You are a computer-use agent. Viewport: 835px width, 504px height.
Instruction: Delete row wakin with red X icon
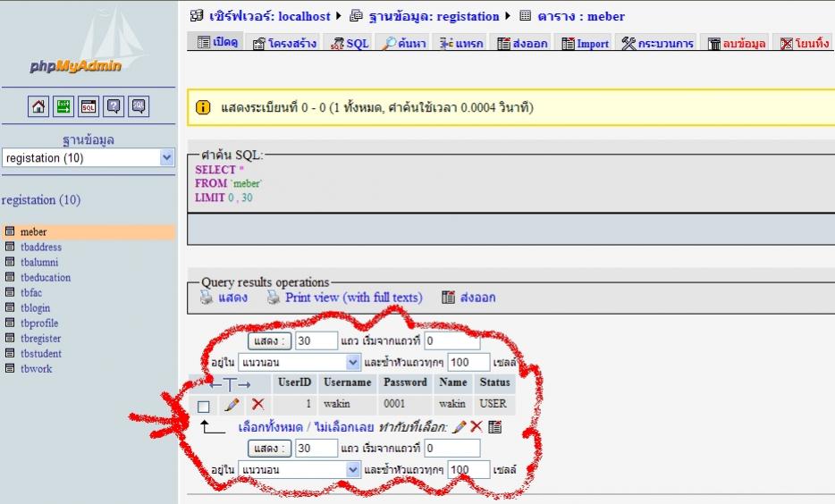click(258, 404)
